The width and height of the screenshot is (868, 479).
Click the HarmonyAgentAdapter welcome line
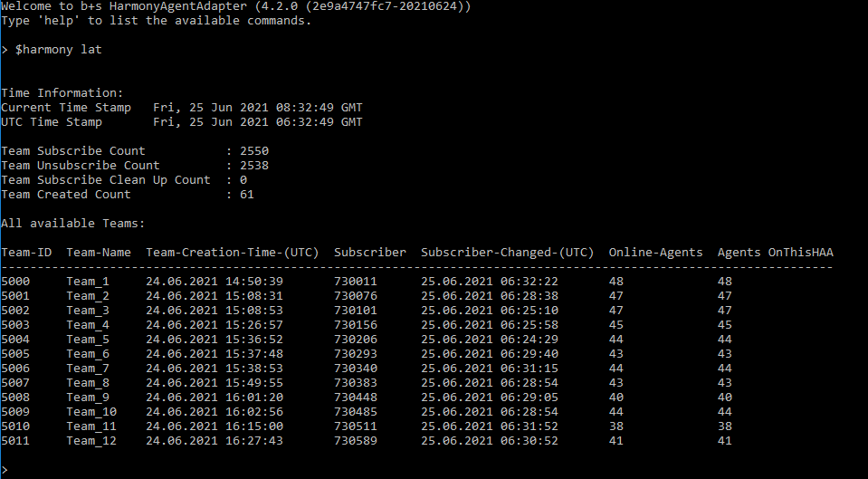236,6
